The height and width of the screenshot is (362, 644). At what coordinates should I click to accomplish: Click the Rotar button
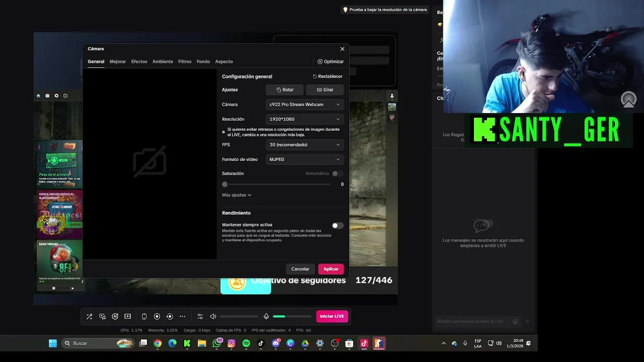tap(285, 90)
